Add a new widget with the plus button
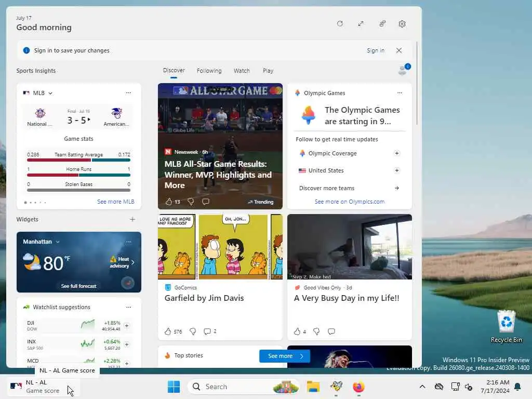 pyautogui.click(x=132, y=219)
